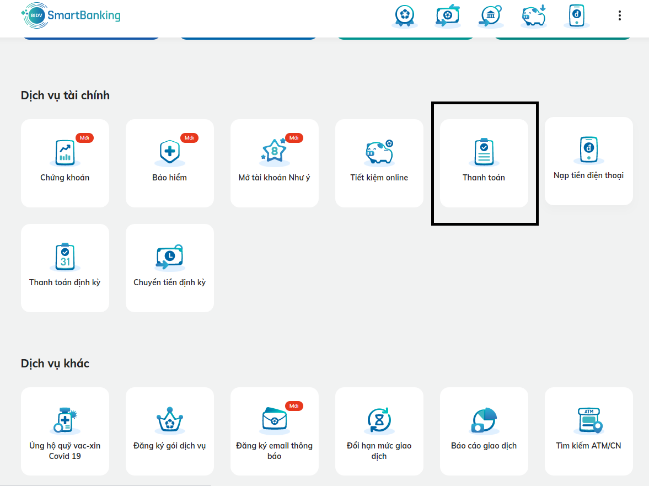
Task: Open Tìm kiếm ATM/CN locator
Action: (x=589, y=431)
